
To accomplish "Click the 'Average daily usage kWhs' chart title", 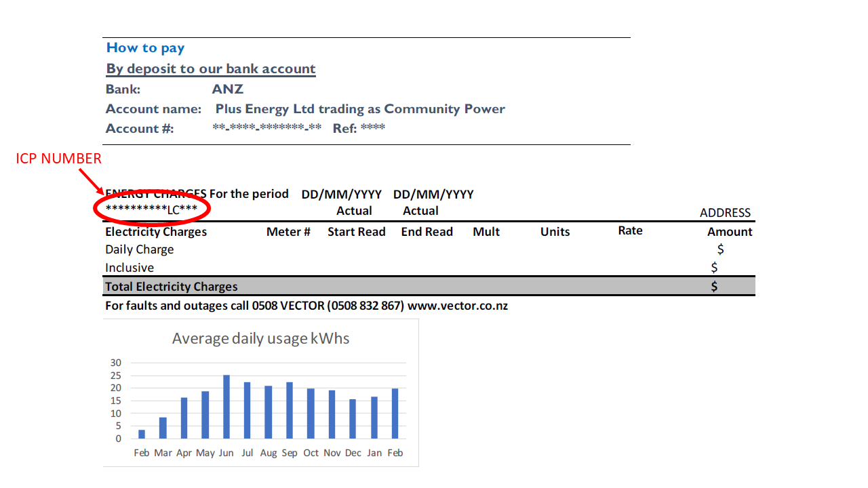I will tap(260, 338).
